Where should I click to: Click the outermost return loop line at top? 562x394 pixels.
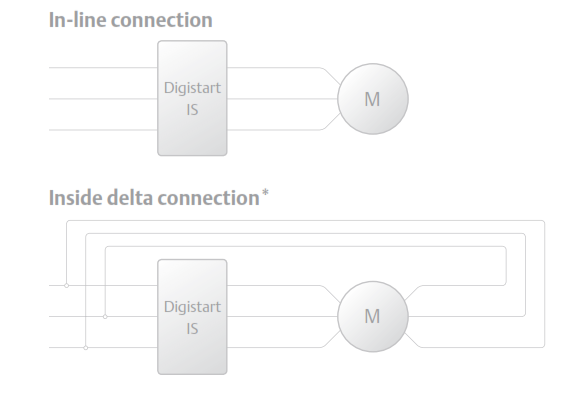(305, 221)
